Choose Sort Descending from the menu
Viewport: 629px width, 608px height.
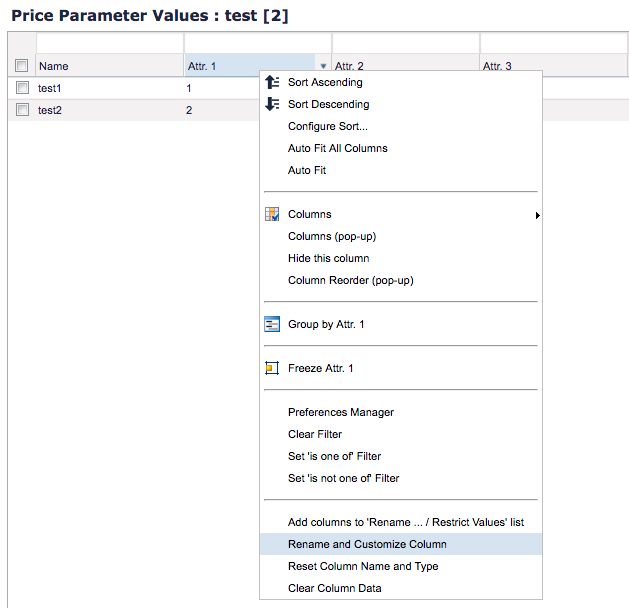pos(401,104)
